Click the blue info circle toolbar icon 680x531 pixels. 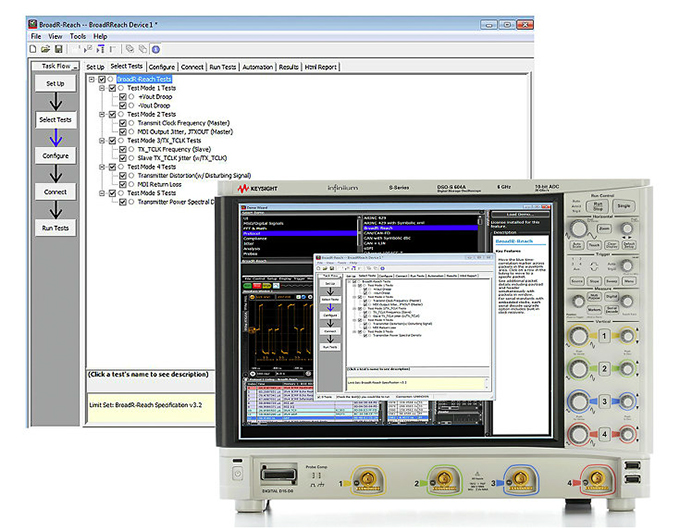[154, 49]
